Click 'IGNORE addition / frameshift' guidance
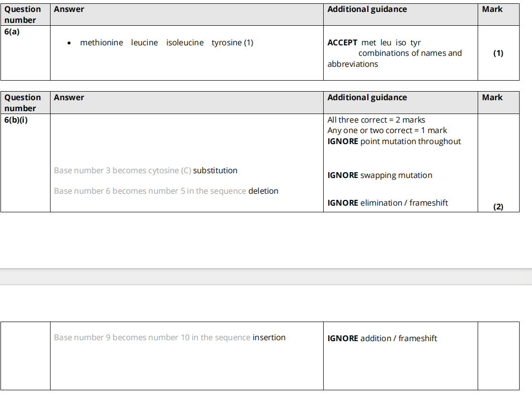 [382, 339]
